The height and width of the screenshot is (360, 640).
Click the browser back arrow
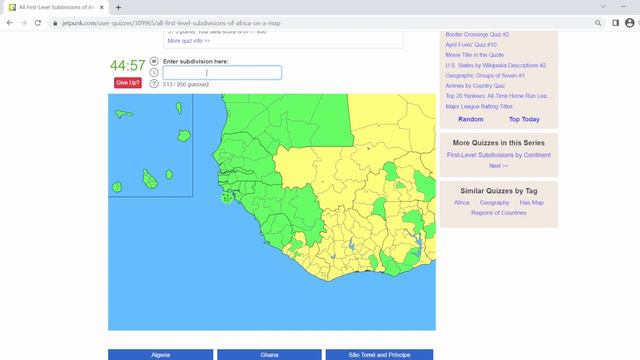pyautogui.click(x=9, y=23)
